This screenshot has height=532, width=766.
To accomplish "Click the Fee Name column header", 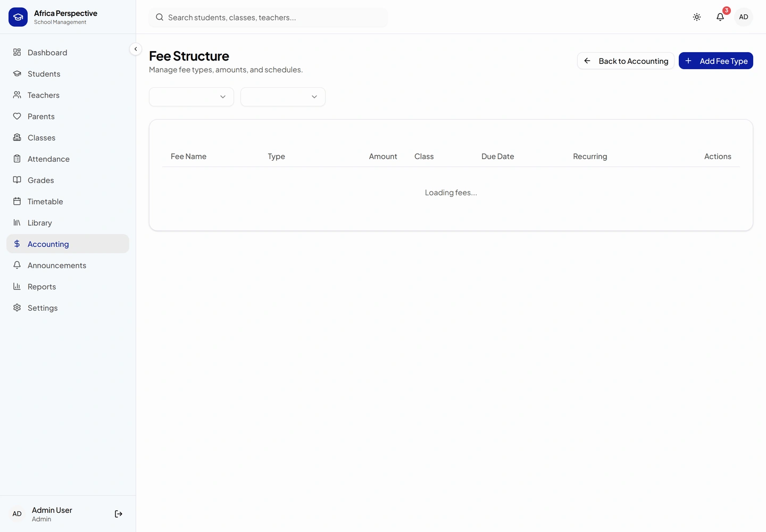I will tap(188, 156).
